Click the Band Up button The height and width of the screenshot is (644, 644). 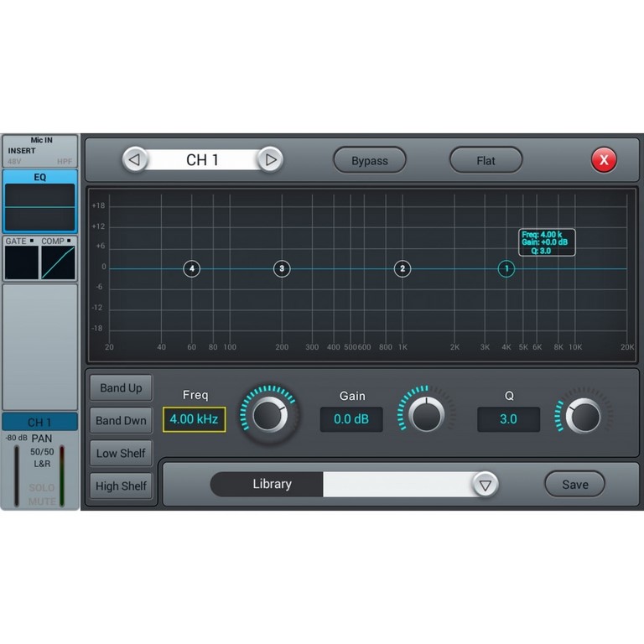point(121,388)
